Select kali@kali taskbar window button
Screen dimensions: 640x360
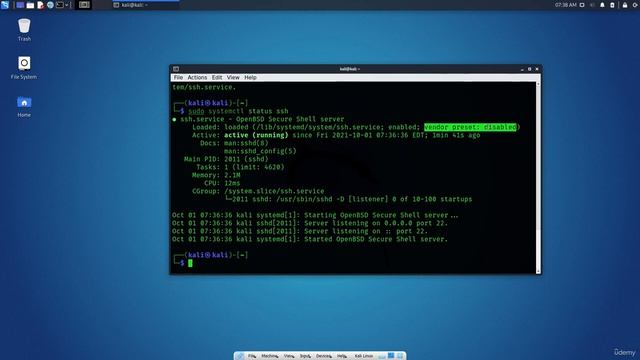(x=145, y=5)
